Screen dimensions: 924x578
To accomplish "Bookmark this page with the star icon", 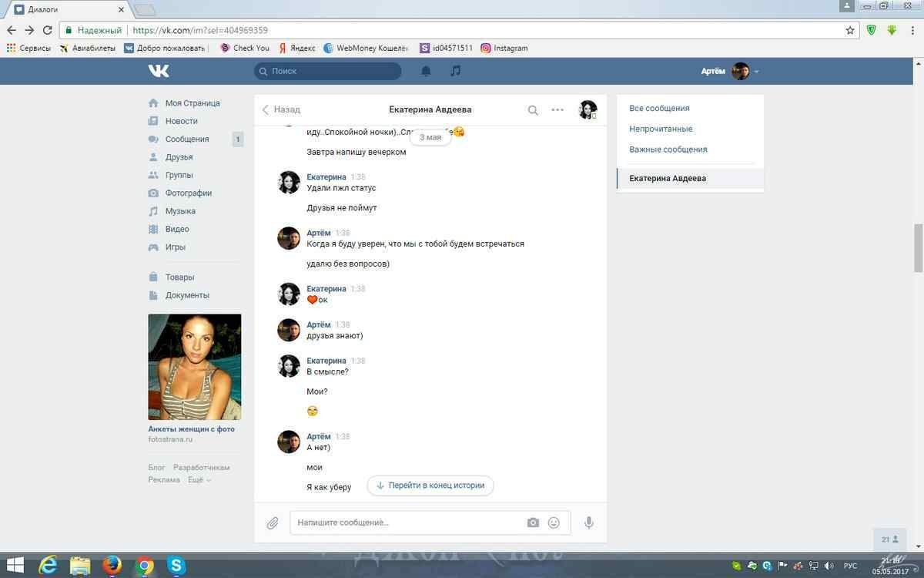I will tap(850, 30).
